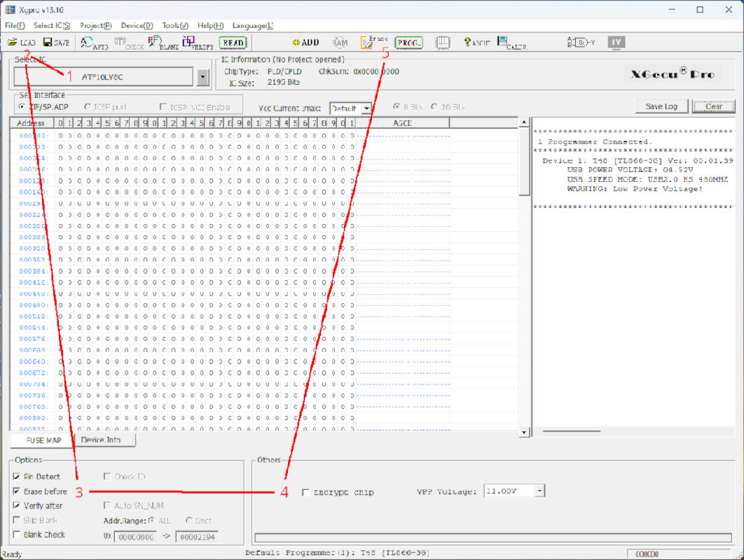This screenshot has height=560, width=744.
Task: Select the ICSP port radio button
Action: point(88,106)
